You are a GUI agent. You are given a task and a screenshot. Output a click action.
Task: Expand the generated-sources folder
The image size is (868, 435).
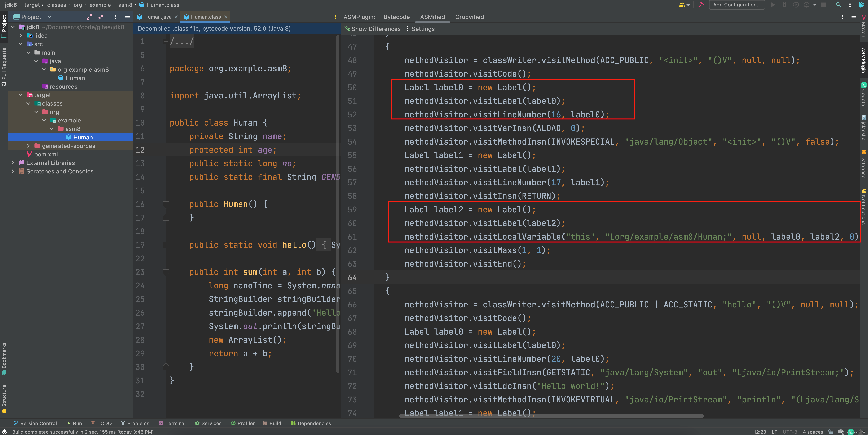point(29,146)
